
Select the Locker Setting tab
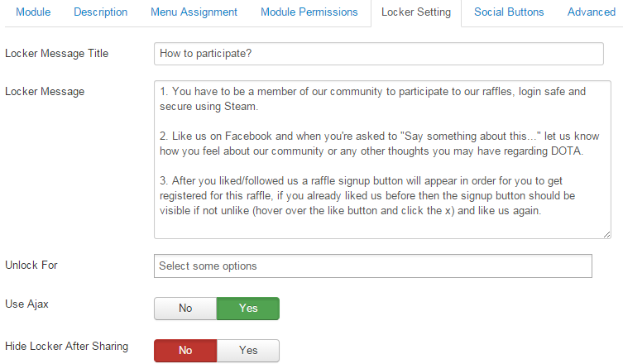pos(415,12)
